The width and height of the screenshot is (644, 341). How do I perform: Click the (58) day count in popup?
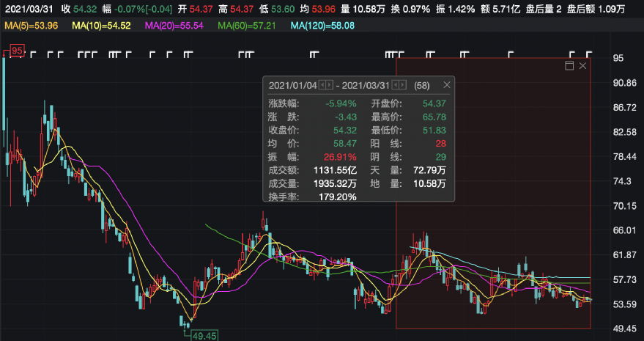coord(422,86)
